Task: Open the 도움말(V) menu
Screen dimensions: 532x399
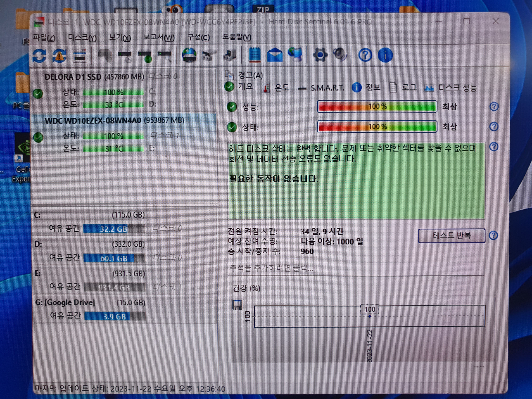Action: [x=237, y=37]
